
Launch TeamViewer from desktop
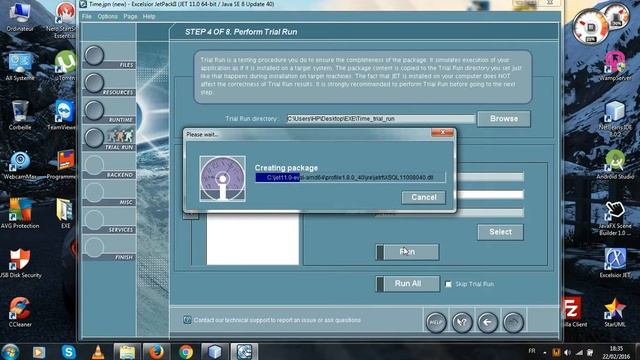click(64, 116)
